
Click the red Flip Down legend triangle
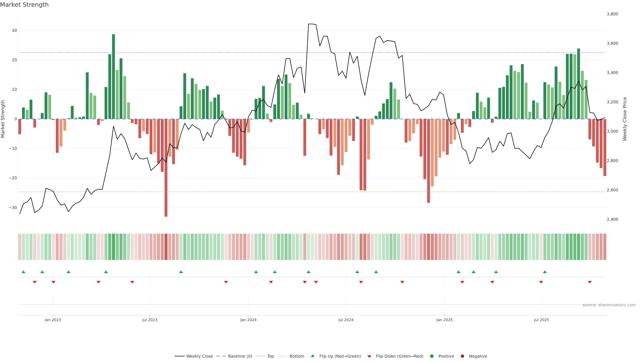click(369, 356)
